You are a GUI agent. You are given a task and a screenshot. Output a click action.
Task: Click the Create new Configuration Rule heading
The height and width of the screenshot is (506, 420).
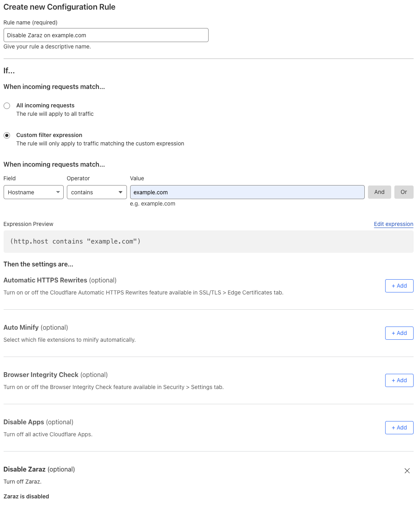click(59, 7)
